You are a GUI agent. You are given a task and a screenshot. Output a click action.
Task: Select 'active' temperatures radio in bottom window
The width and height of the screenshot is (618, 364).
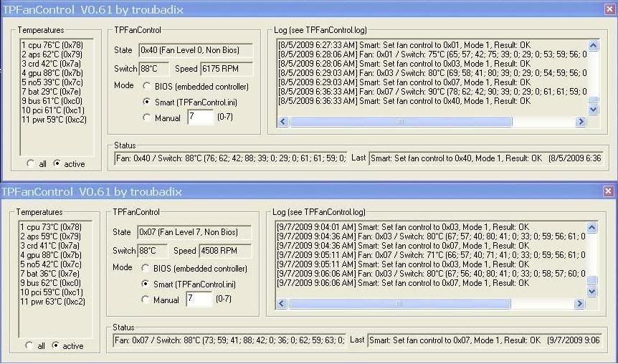tap(57, 346)
